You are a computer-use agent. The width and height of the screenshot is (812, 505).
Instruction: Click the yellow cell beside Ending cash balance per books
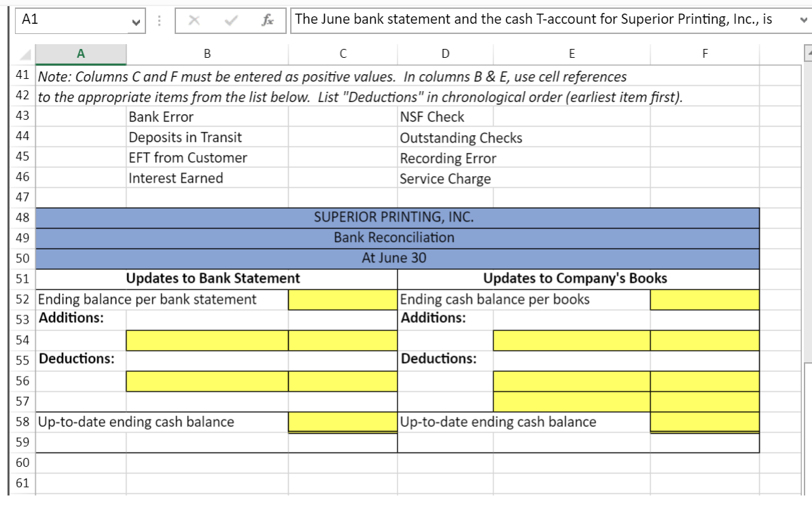pos(705,299)
